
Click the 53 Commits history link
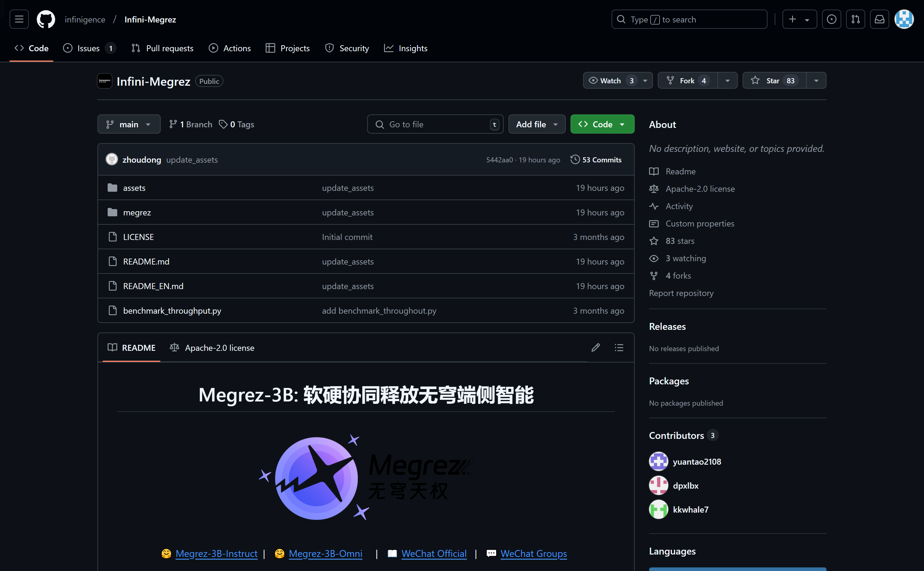pyautogui.click(x=596, y=160)
